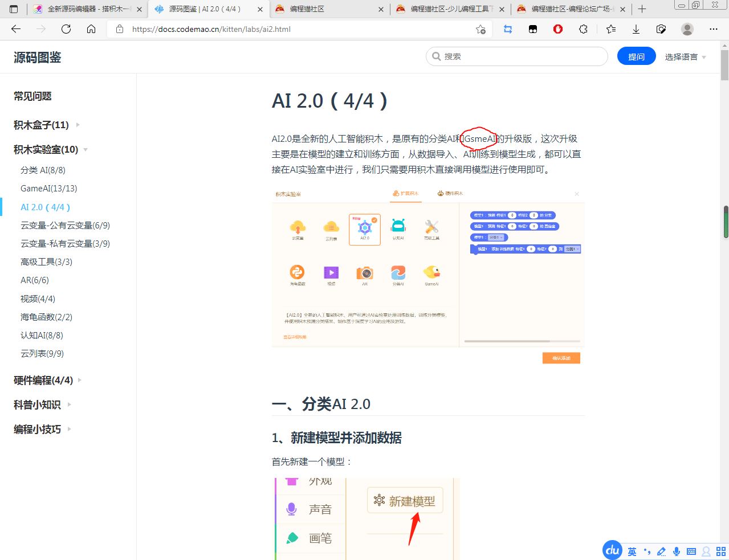The height and width of the screenshot is (560, 729).
Task: Open the Extensions puzzle icon
Action: coord(583,29)
